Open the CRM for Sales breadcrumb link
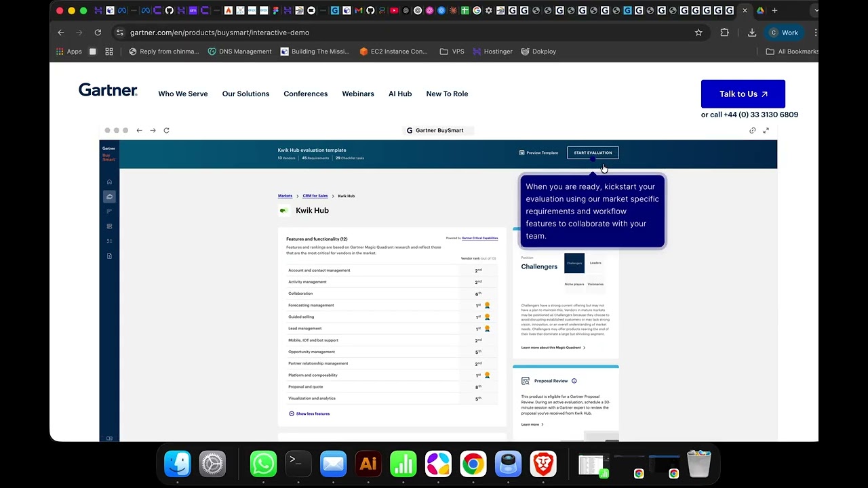868x488 pixels. 315,196
